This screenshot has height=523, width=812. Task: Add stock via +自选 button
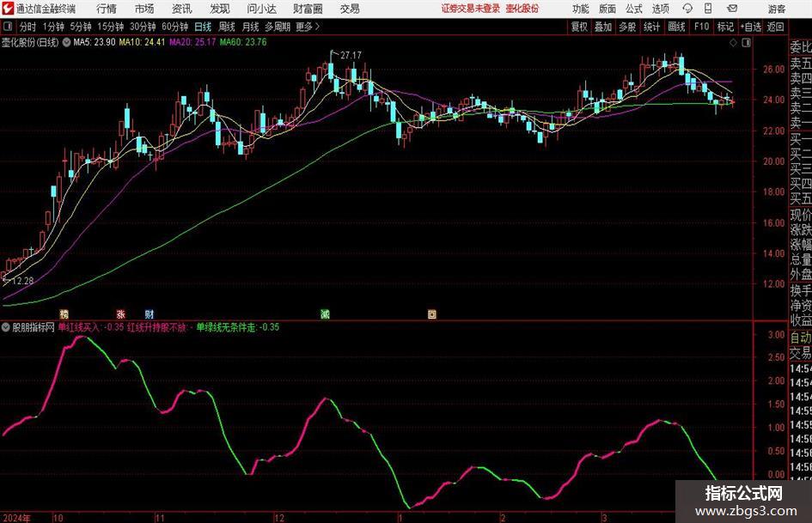coord(751,27)
